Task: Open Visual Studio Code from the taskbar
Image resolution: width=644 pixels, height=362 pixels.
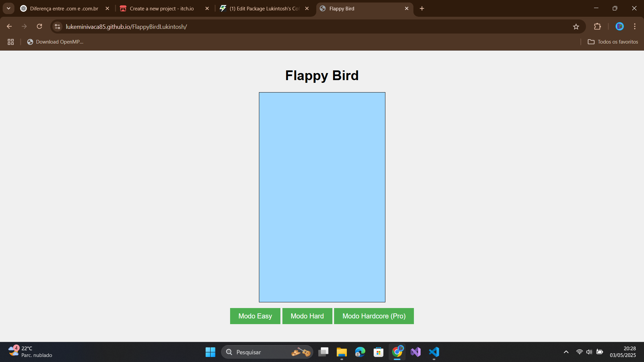Action: (434, 352)
